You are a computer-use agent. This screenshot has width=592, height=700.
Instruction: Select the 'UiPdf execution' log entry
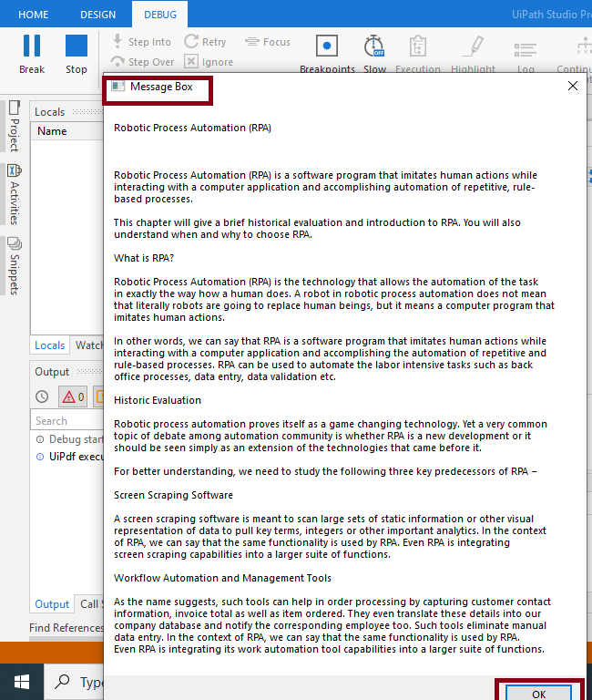69,457
